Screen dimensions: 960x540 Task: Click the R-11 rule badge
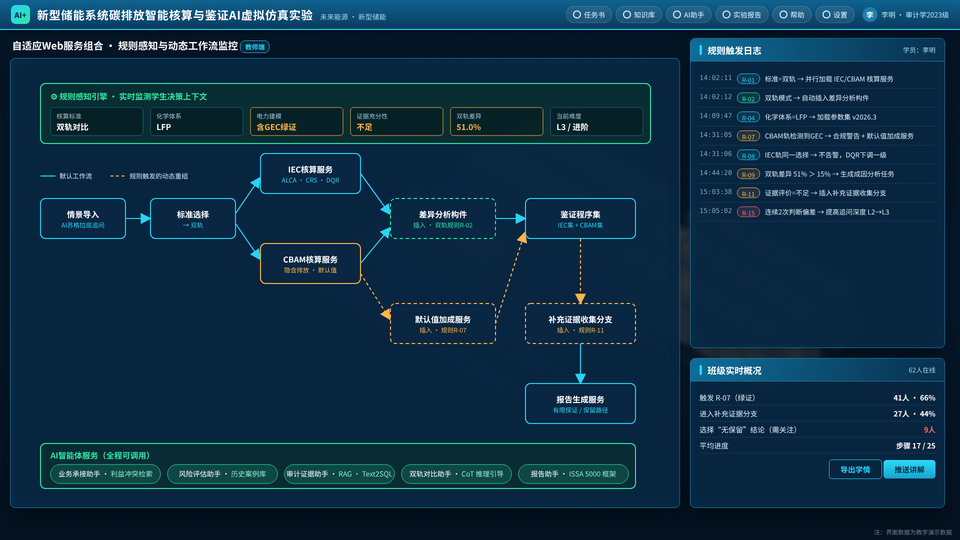pos(748,193)
